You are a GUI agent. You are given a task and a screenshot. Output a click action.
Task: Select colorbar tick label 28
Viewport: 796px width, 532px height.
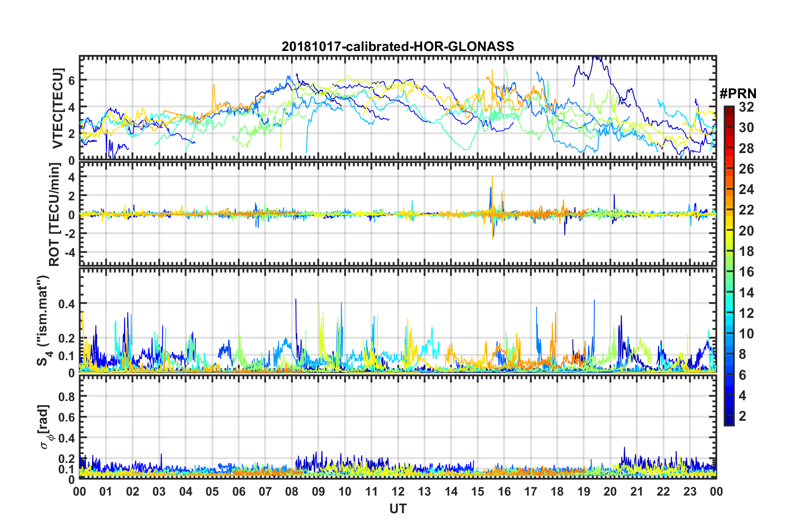746,148
